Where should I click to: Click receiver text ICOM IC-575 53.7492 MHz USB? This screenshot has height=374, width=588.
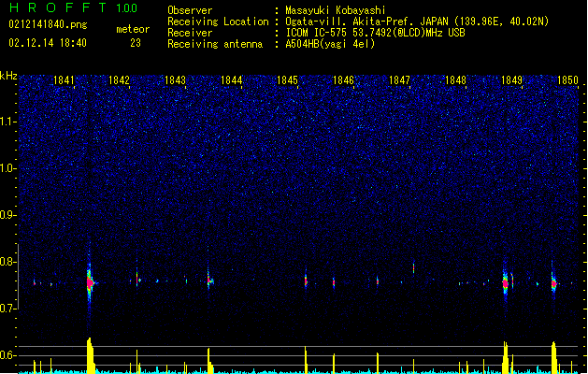[x=376, y=33]
